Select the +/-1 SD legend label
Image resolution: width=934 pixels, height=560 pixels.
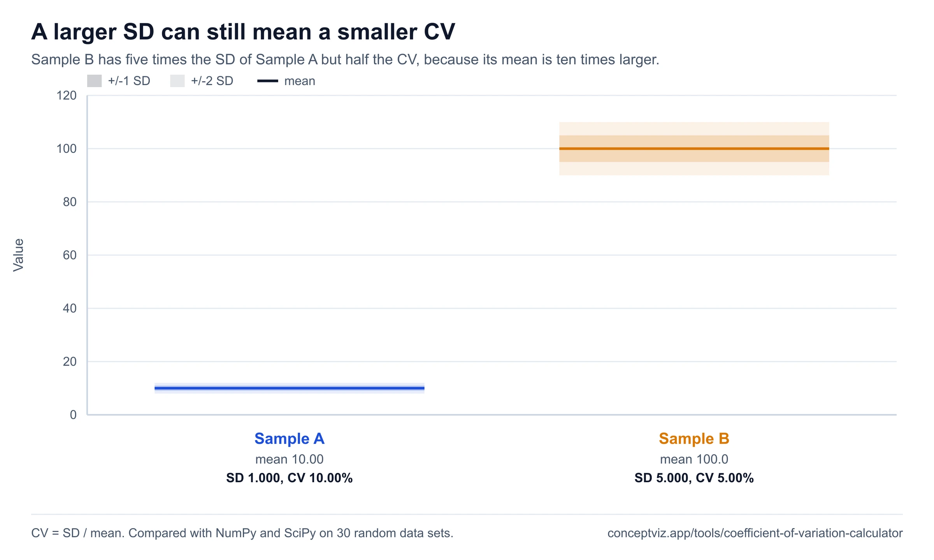pos(129,81)
